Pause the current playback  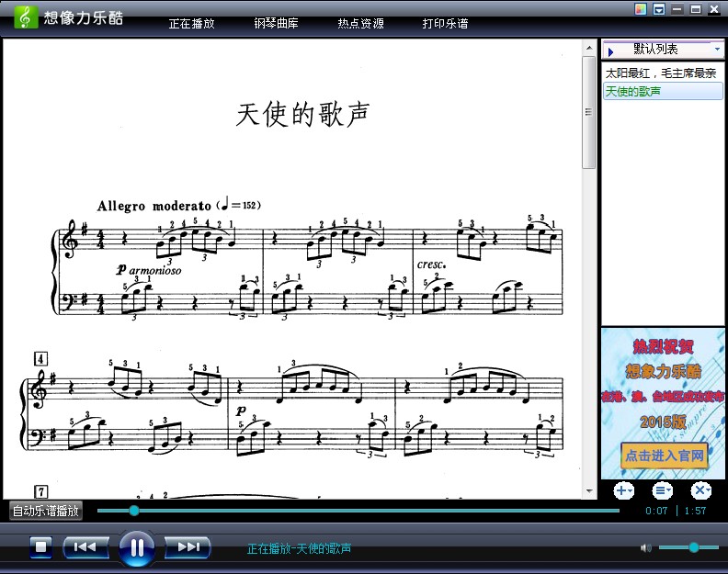(137, 548)
